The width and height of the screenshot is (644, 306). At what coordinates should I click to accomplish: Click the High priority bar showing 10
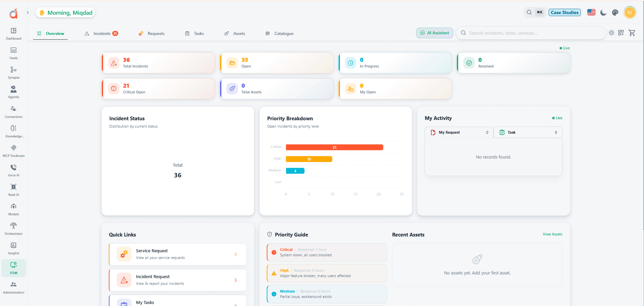tap(309, 159)
